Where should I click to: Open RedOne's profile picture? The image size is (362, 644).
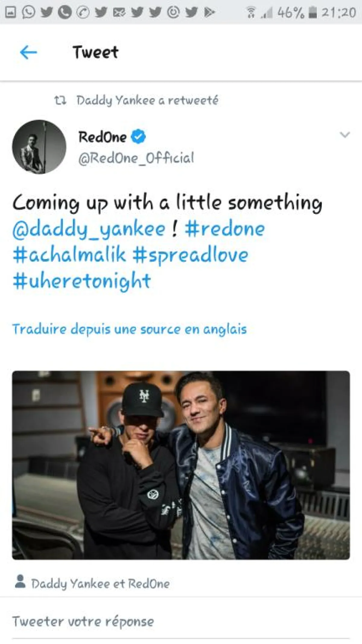tap(39, 147)
